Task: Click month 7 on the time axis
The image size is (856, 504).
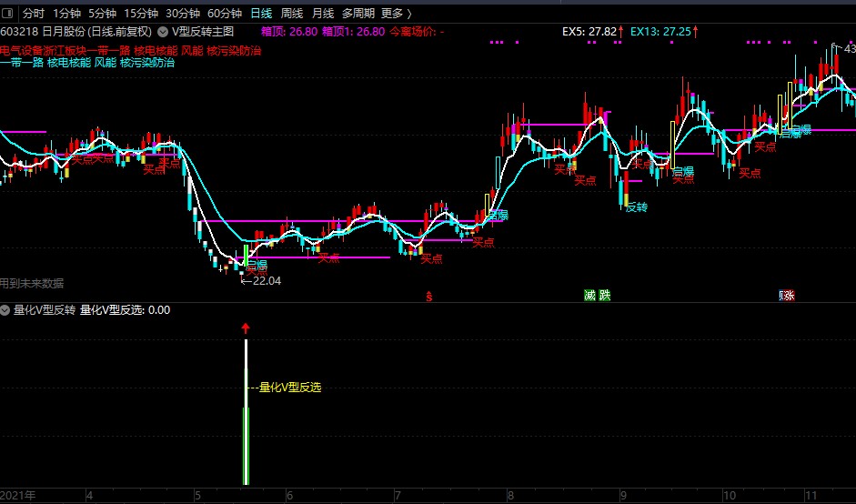Action: click(x=398, y=496)
